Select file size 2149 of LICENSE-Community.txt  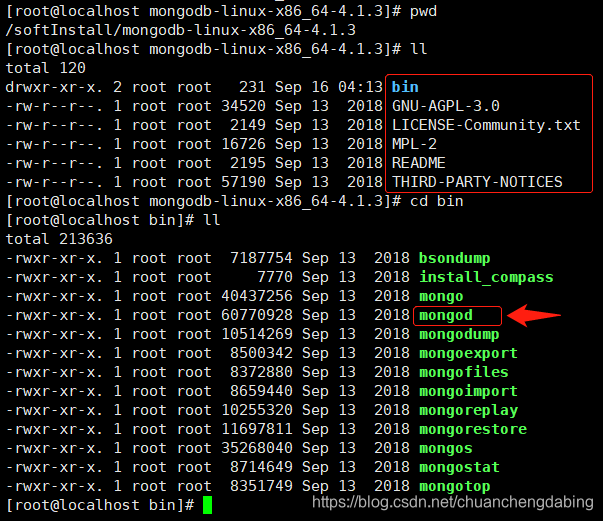point(248,125)
